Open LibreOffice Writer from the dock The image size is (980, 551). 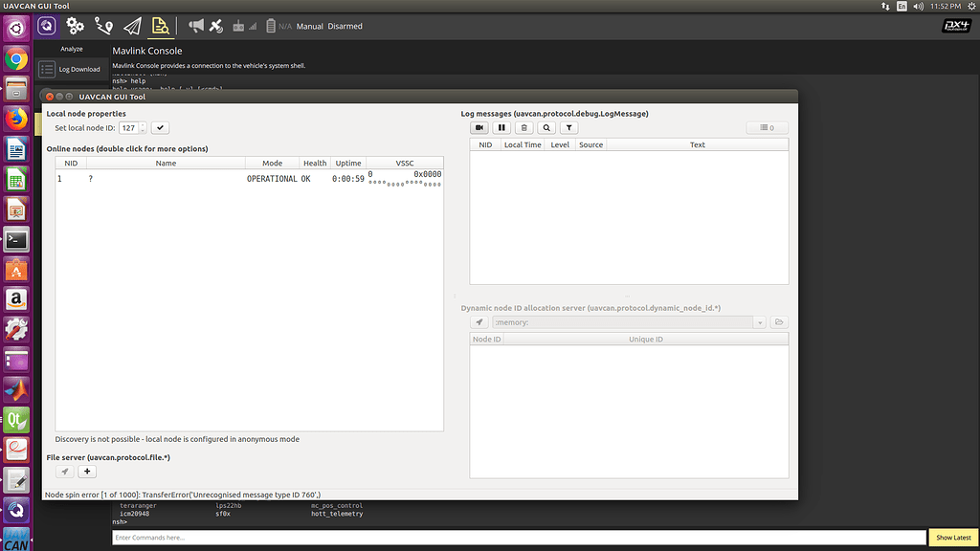click(x=16, y=149)
